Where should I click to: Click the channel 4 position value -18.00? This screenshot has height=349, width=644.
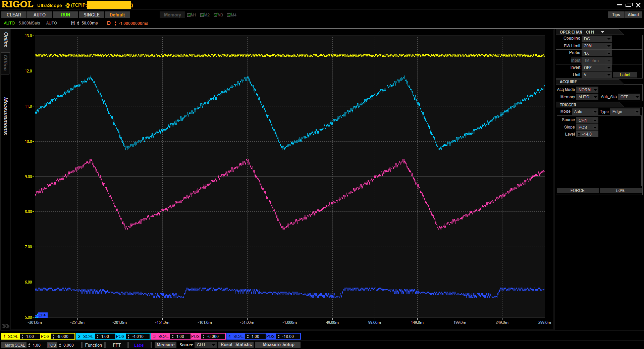[288, 337]
